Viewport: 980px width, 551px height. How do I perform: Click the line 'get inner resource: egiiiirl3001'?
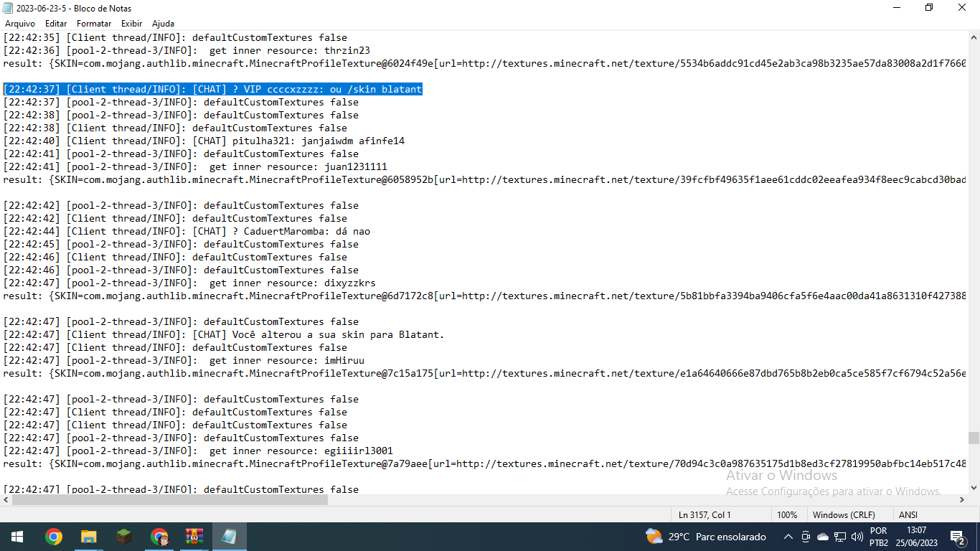(198, 451)
